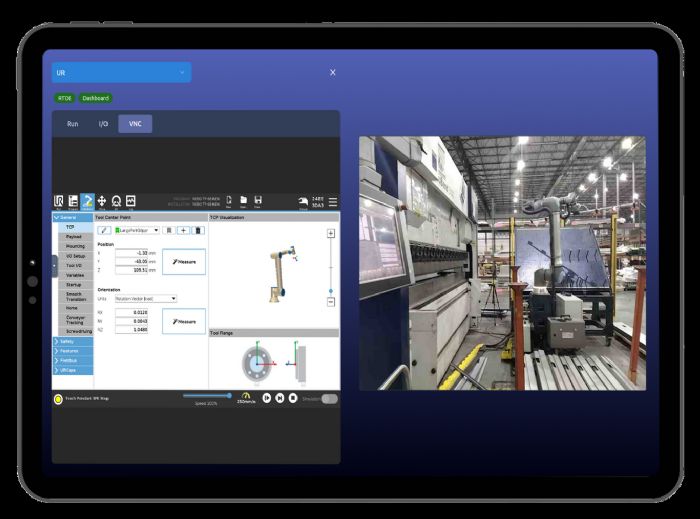Open the UR Run screen icon
Viewport: 700px width, 519px height.
coord(58,201)
